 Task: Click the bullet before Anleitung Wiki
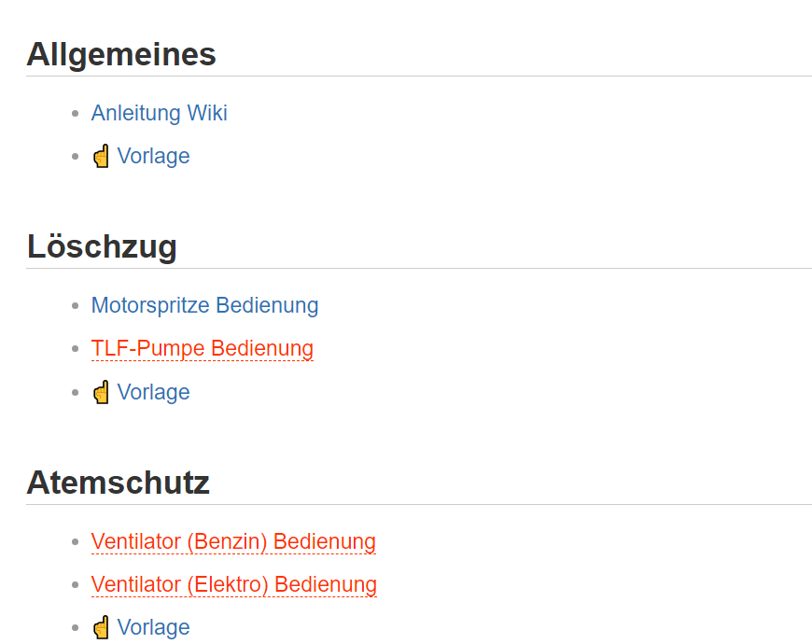(76, 114)
